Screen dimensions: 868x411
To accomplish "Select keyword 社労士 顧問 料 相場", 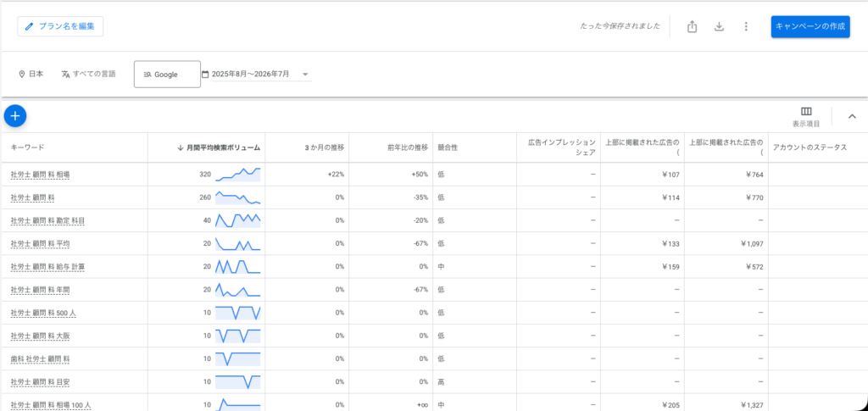I will point(40,175).
